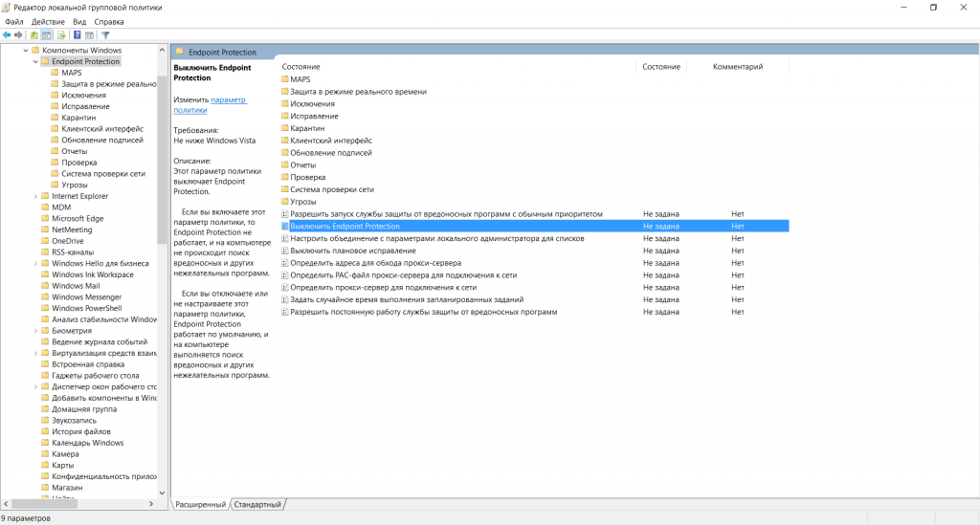Click the Forward arrow toolbar icon
The width and height of the screenshot is (980, 525).
click(x=18, y=35)
